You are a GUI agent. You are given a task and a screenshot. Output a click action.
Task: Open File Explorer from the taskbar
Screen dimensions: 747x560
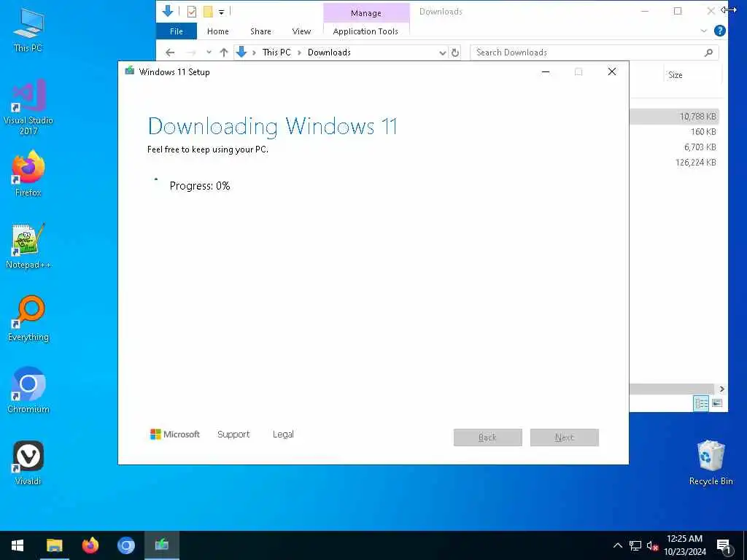click(x=54, y=545)
